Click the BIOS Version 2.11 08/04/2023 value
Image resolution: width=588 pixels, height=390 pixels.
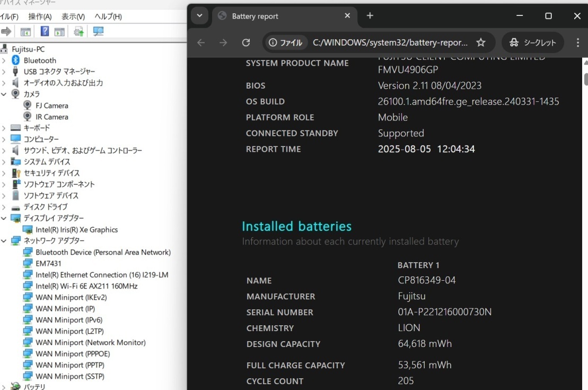(430, 85)
